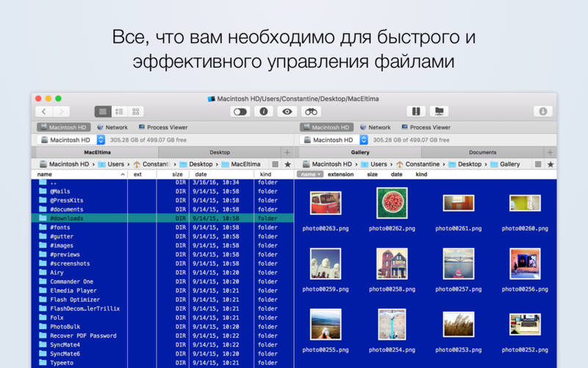The image size is (588, 368).
Task: Click the back navigation arrow
Action: pos(44,112)
